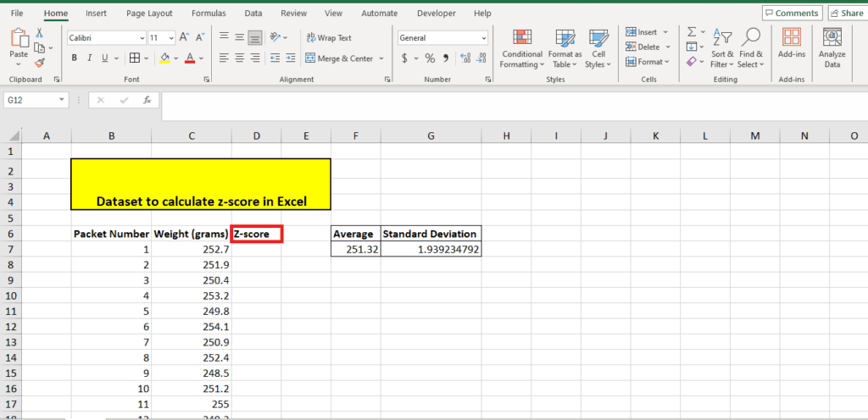Click the insert function fx icon
The image size is (868, 420).
click(147, 100)
